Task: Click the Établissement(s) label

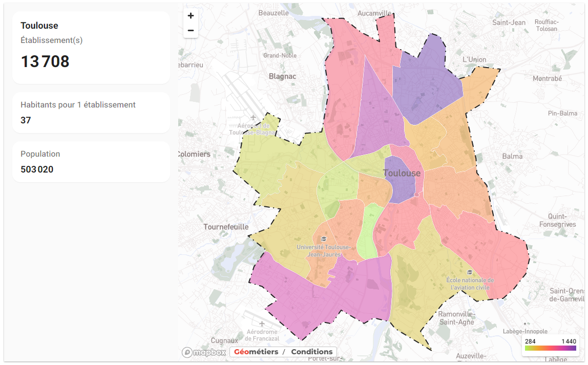Action: 51,40
